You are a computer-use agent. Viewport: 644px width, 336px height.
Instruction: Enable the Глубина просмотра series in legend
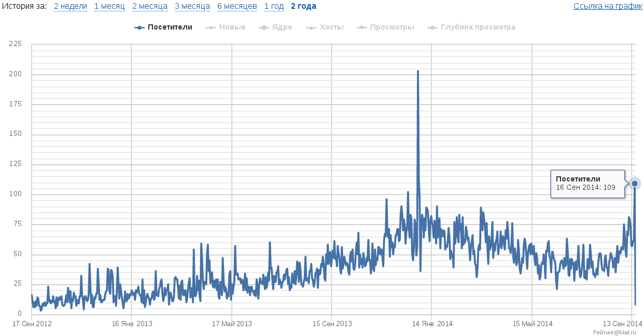[471, 27]
